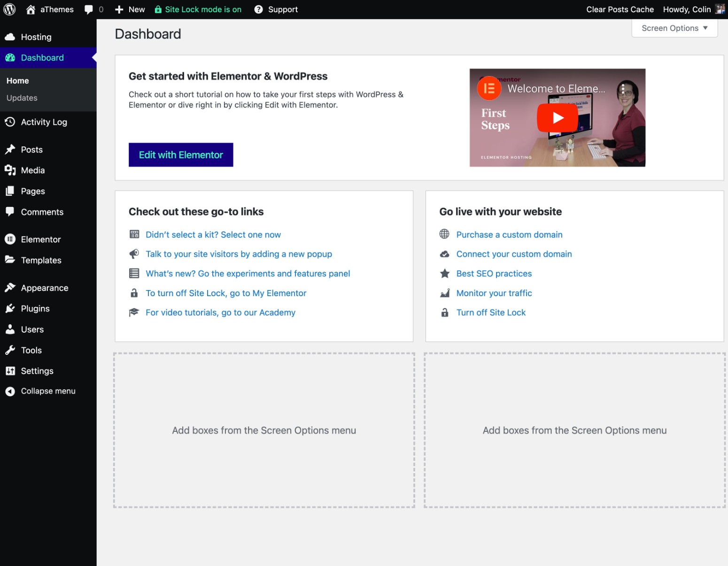
Task: Click the plus icon next to New
Action: click(119, 9)
